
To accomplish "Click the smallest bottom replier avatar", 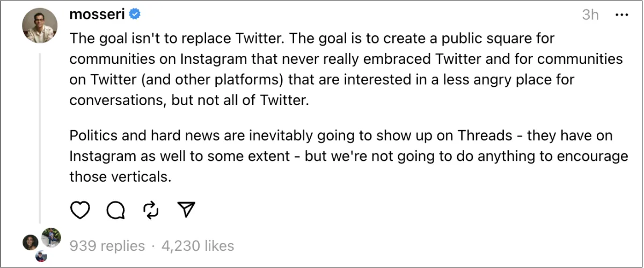I will click(x=41, y=256).
